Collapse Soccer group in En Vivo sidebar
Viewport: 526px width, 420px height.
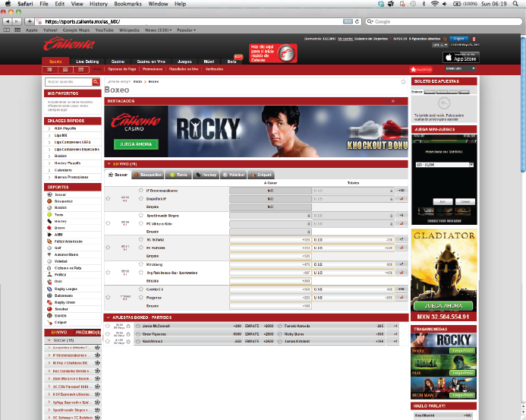[49, 340]
